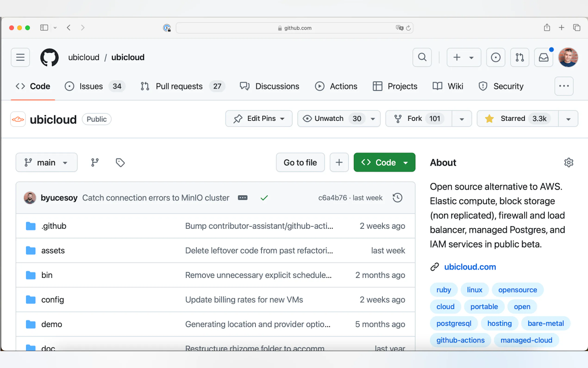Open About settings gear icon
Screen dimensions: 588x368
[x=569, y=162]
